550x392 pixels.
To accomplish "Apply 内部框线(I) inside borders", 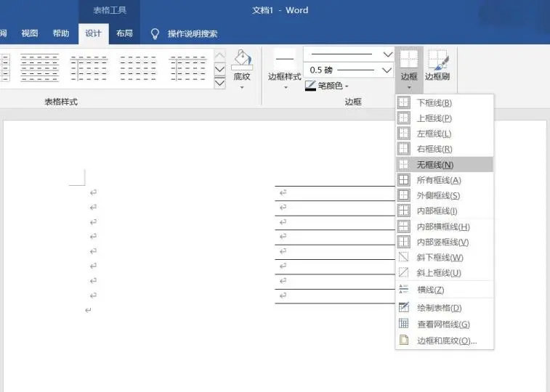I will (445, 211).
